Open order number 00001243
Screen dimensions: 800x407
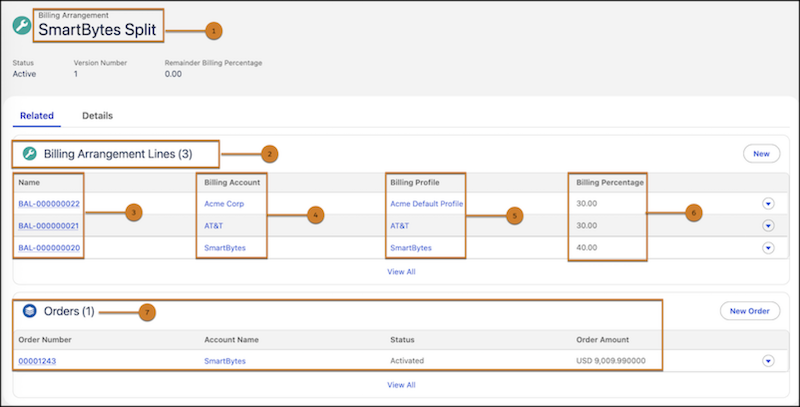click(37, 361)
